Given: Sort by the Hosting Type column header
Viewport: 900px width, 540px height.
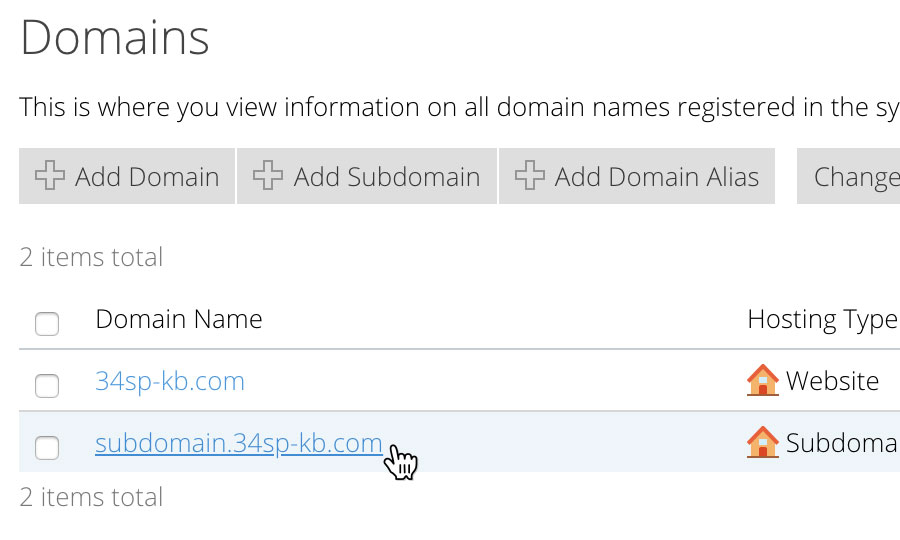Looking at the screenshot, I should coord(823,320).
